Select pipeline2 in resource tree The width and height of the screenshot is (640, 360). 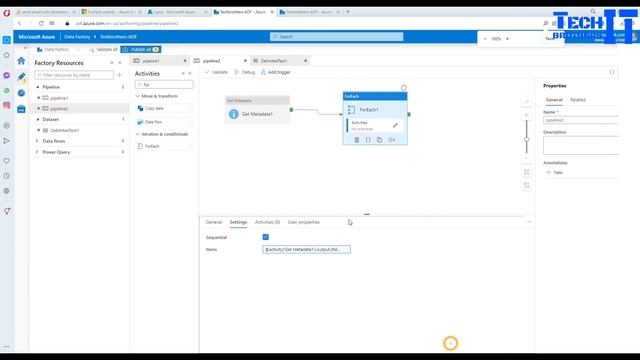click(x=59, y=109)
